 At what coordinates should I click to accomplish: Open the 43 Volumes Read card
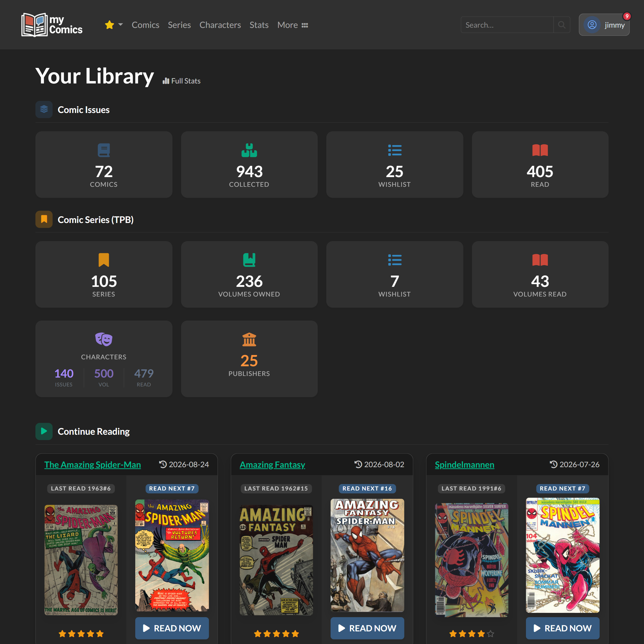[x=540, y=274]
